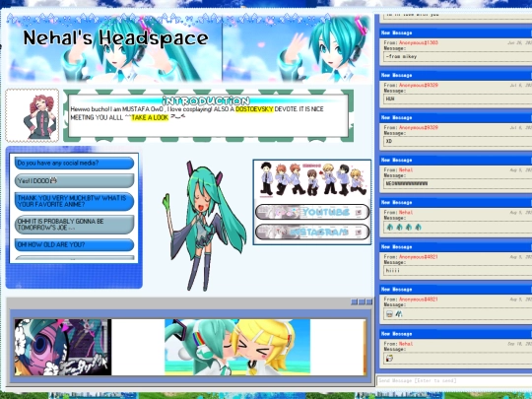Click the "XD" message text
The image size is (532, 399).
click(x=389, y=141)
